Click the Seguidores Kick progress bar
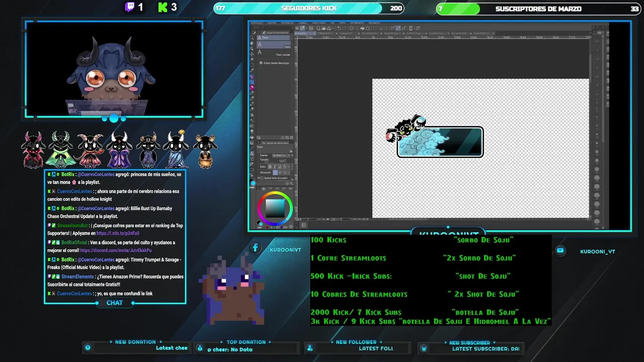644x362 pixels. coord(308,8)
